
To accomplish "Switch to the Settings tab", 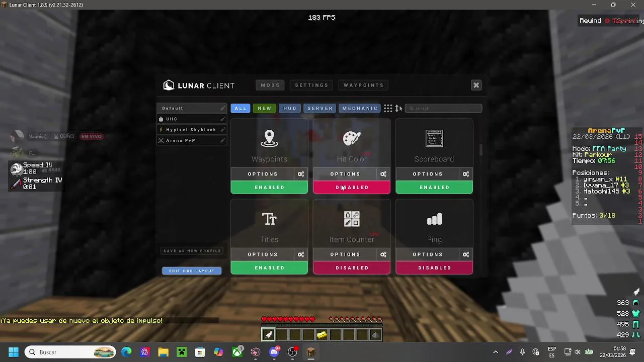I will coord(311,85).
